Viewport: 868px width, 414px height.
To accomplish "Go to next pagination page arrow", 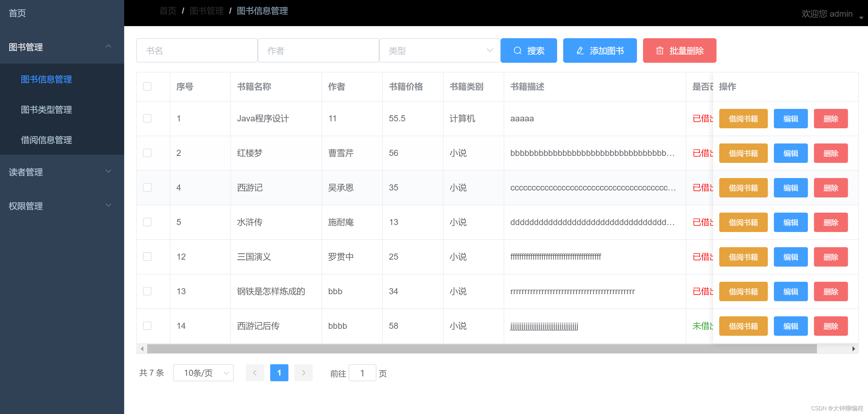I will [x=303, y=372].
